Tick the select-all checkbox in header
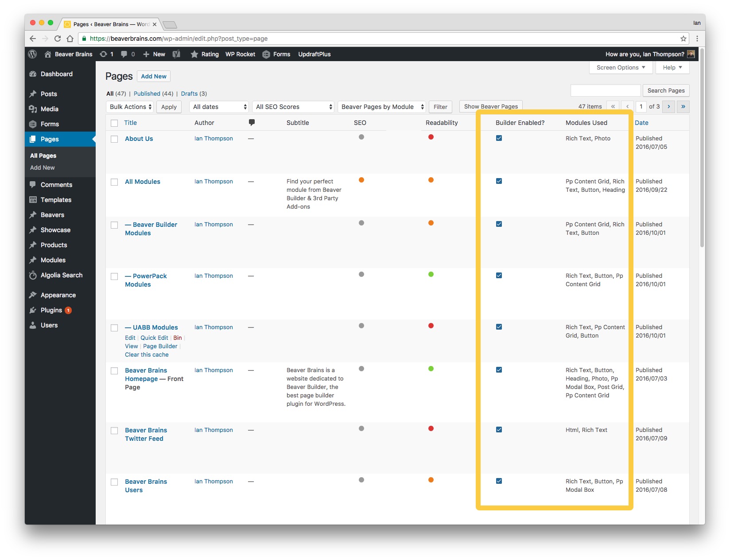This screenshot has width=730, height=560. point(114,123)
